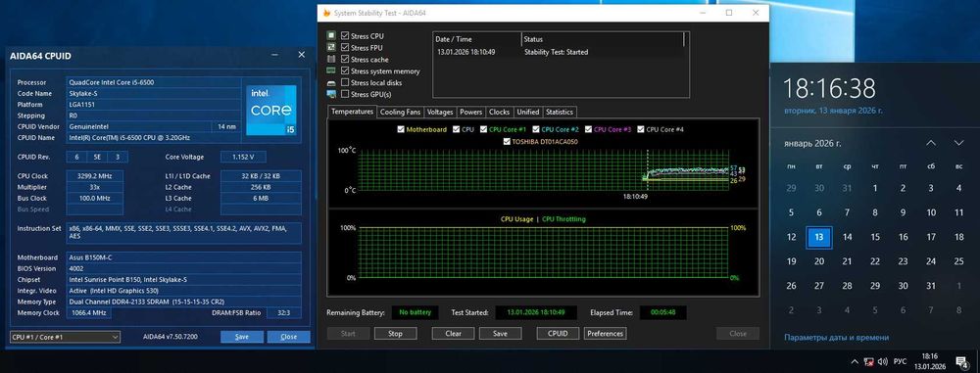980x373 pixels.
Task: Switch the input language РУС indicator
Action: (x=900, y=361)
